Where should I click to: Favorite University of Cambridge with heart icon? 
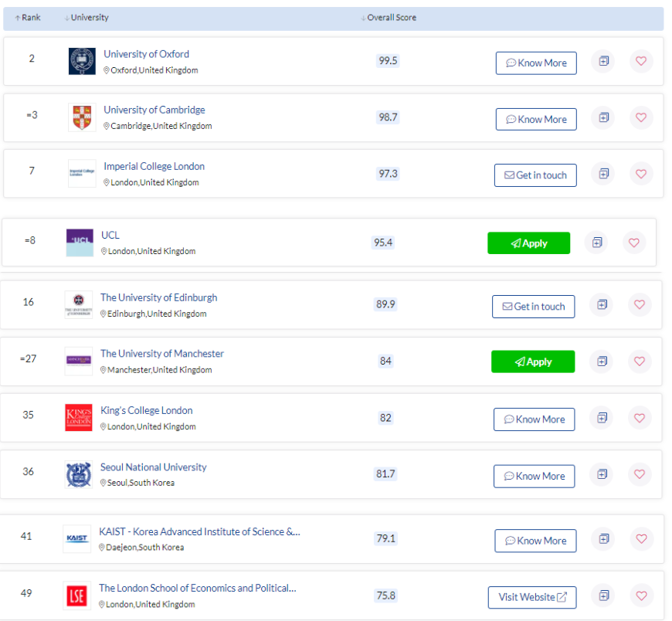(640, 117)
